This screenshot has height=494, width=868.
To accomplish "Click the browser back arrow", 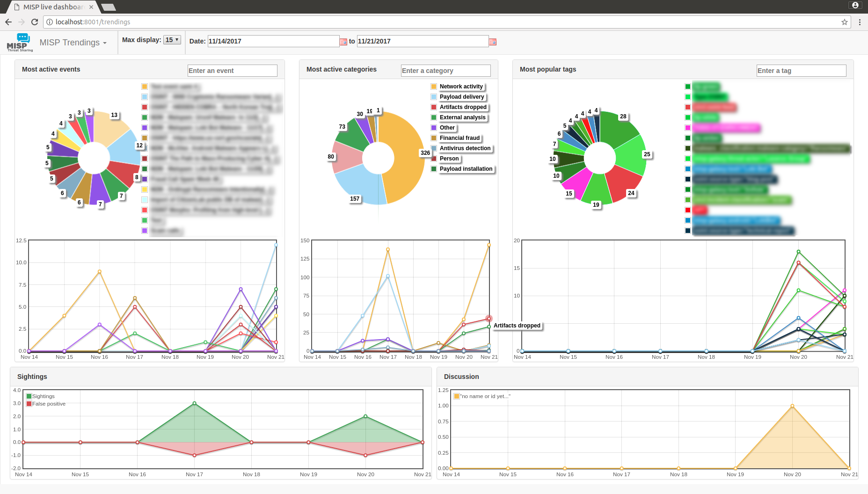I will point(8,22).
